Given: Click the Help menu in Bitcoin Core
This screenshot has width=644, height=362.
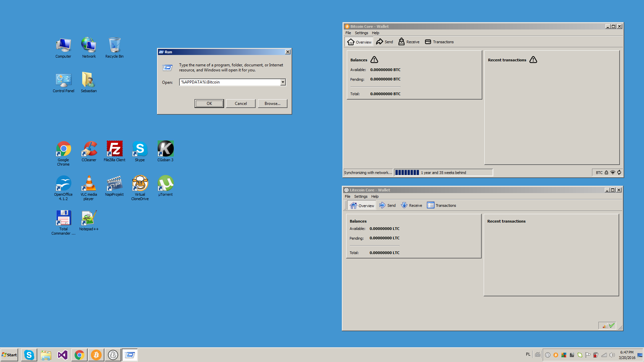Looking at the screenshot, I should pyautogui.click(x=374, y=33).
